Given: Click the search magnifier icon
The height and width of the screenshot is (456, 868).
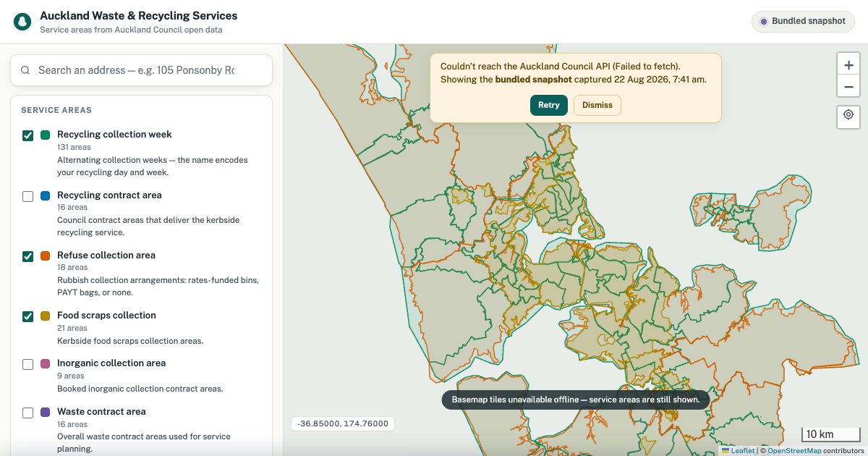Looking at the screenshot, I should point(25,70).
